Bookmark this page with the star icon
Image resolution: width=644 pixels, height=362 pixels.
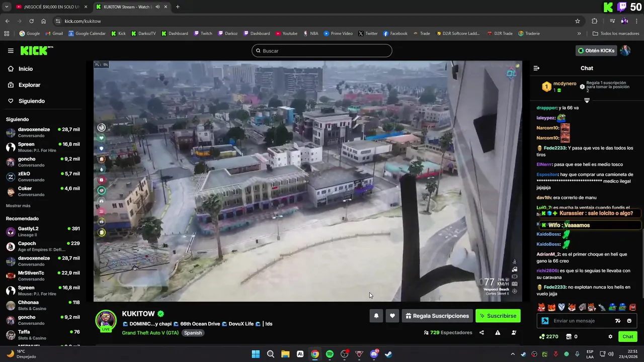pos(578,21)
